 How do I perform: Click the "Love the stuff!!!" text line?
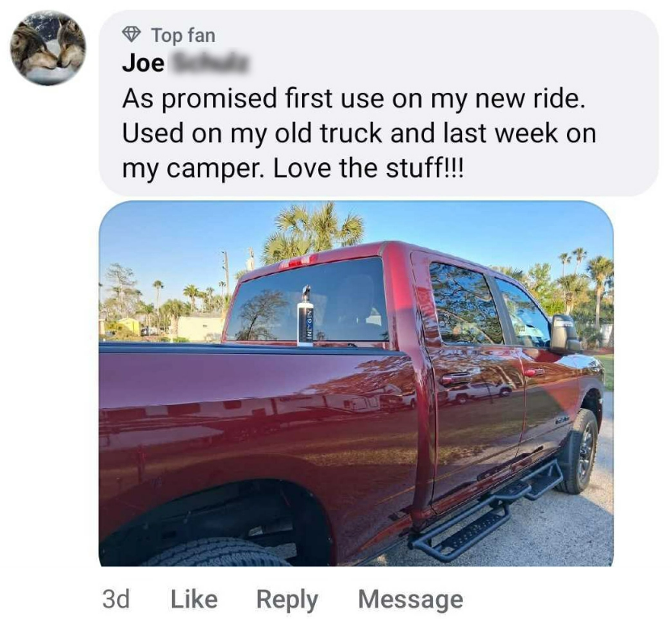[292, 168]
